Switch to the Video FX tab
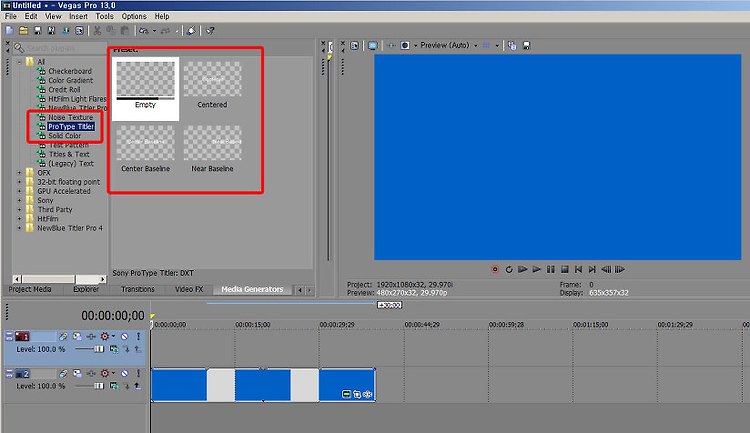The width and height of the screenshot is (750, 433). point(189,289)
